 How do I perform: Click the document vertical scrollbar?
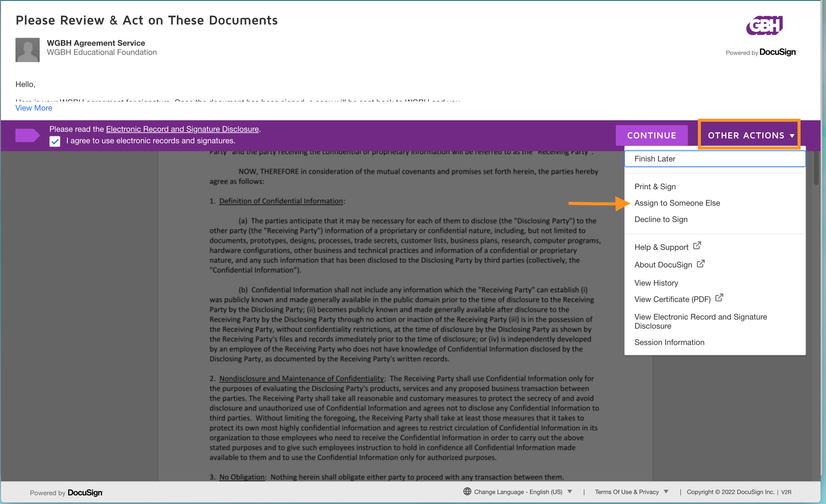click(816, 167)
